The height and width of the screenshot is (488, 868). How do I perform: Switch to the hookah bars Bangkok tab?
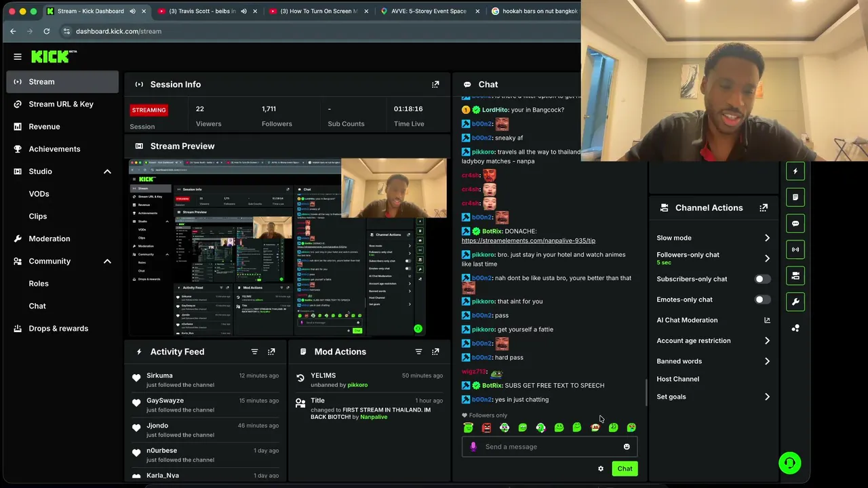click(x=536, y=11)
